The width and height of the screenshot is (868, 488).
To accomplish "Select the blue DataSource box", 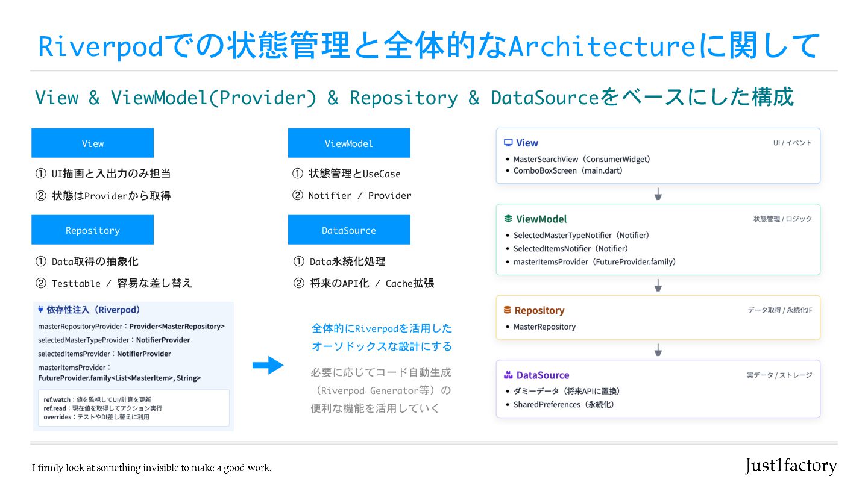I will pos(349,230).
